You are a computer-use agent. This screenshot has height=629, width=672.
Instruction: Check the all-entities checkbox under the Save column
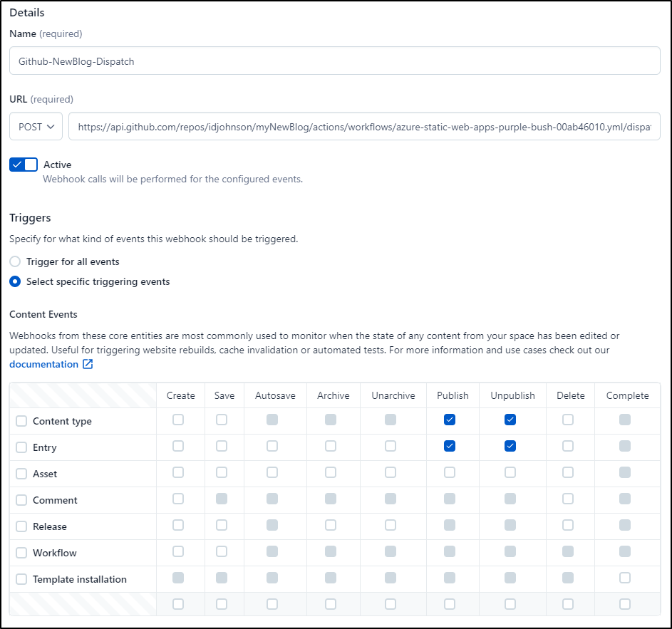222,604
